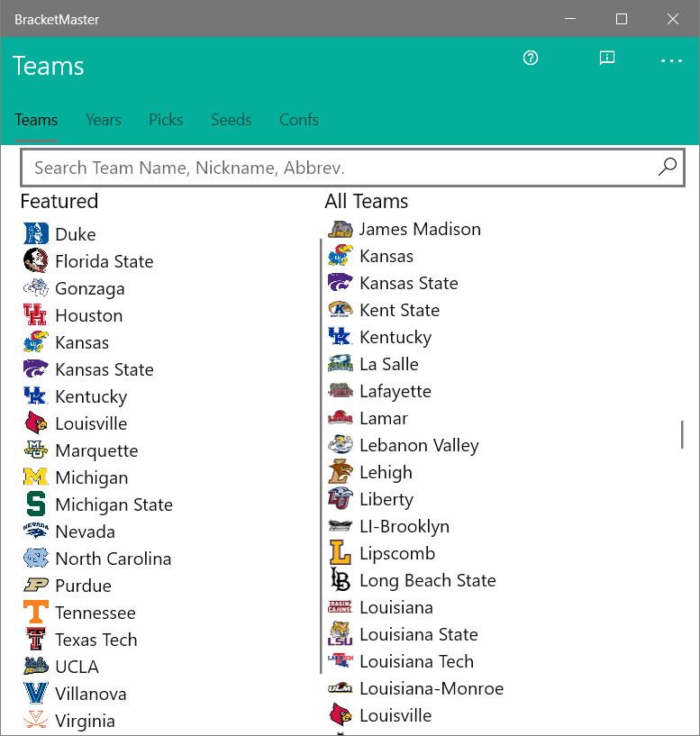The width and height of the screenshot is (700, 736).
Task: Choose La Salle in All Teams
Action: [x=389, y=364]
